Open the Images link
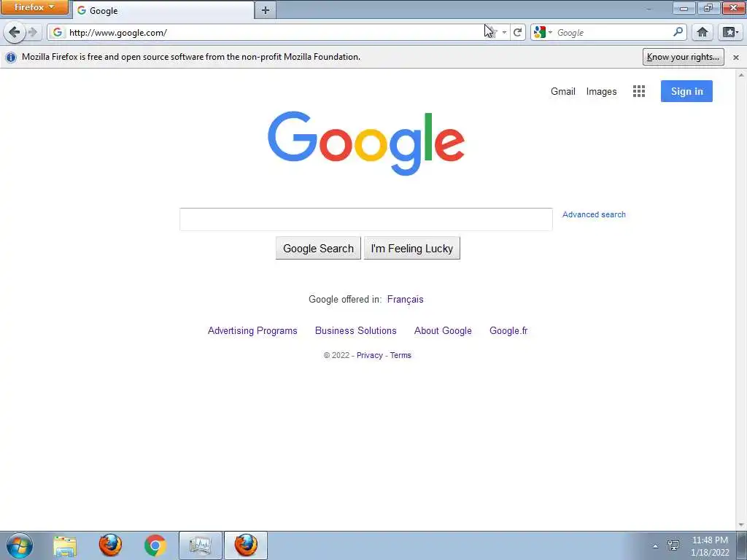This screenshot has width=747, height=560. 601,91
